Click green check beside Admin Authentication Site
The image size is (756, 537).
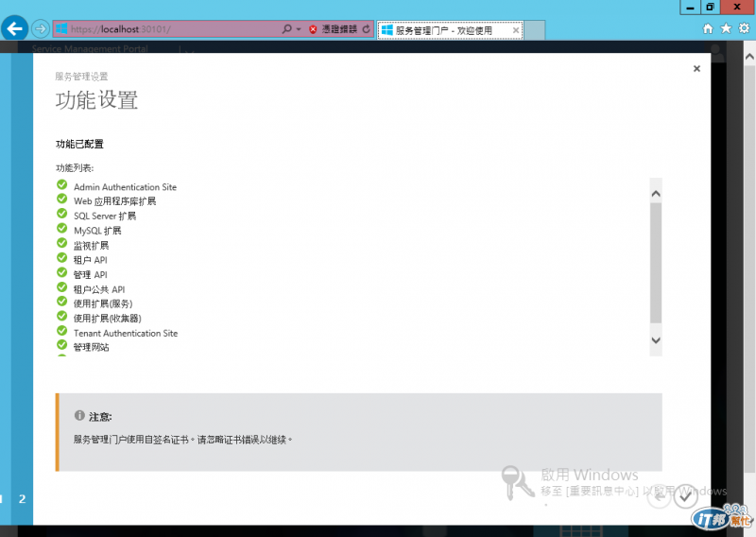pos(61,184)
